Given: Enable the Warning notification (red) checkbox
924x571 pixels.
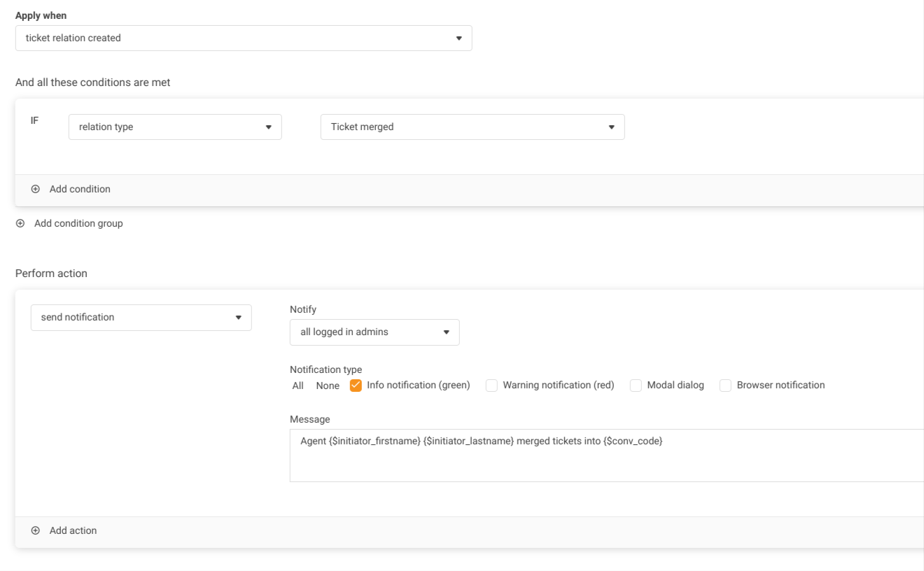Looking at the screenshot, I should 492,386.
